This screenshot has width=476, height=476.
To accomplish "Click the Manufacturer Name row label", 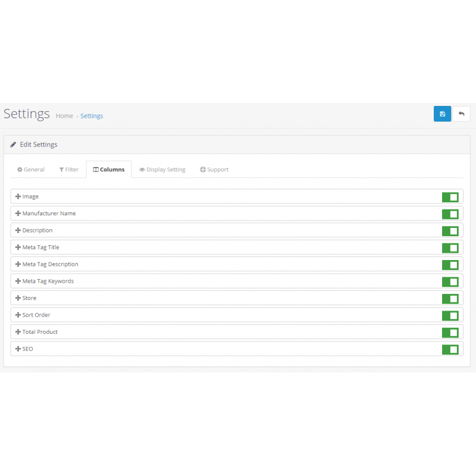I will (x=49, y=214).
